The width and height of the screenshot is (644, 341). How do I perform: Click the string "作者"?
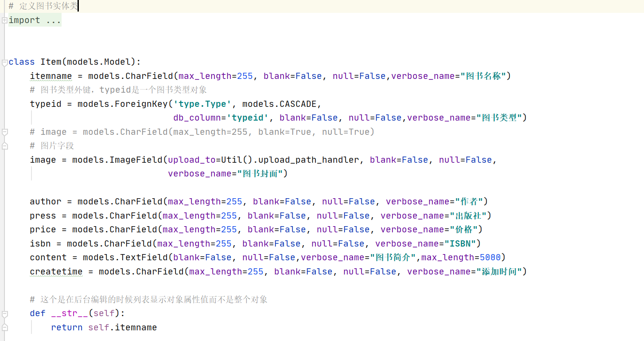point(469,202)
